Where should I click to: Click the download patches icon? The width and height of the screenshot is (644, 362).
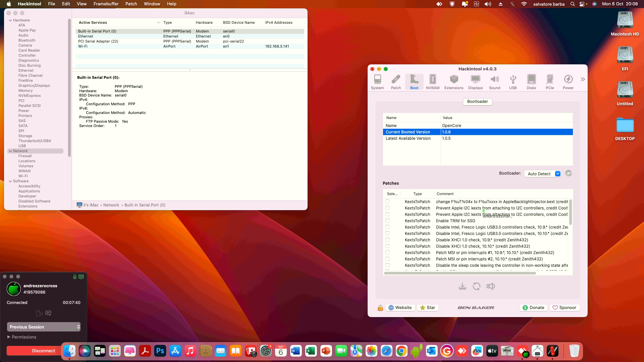463,286
